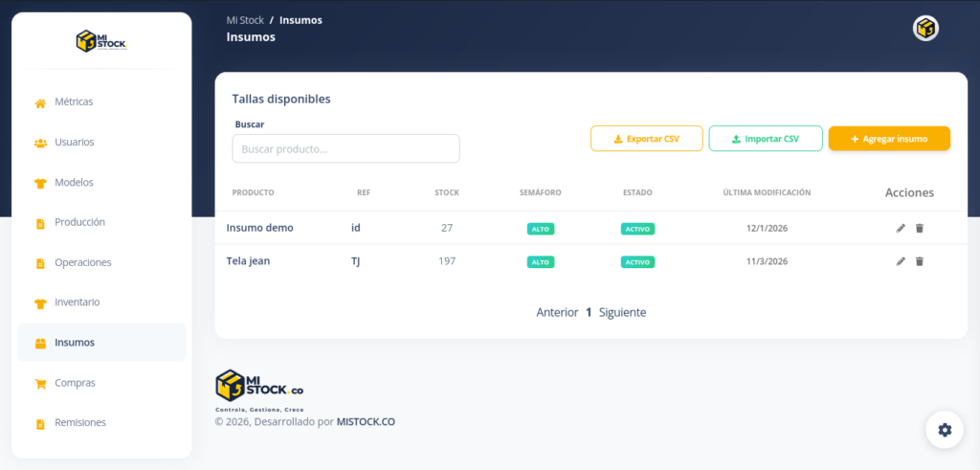
Task: Click the Mi Stock logo in sidebar
Action: pos(101,41)
